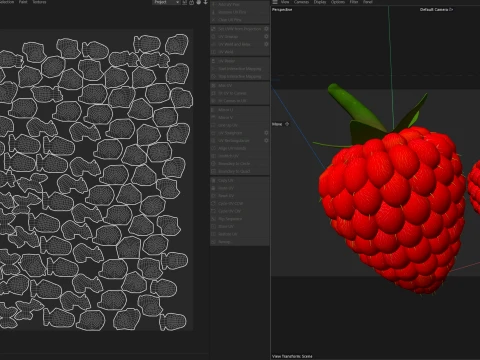Run the Store UV command

(x=239, y=226)
